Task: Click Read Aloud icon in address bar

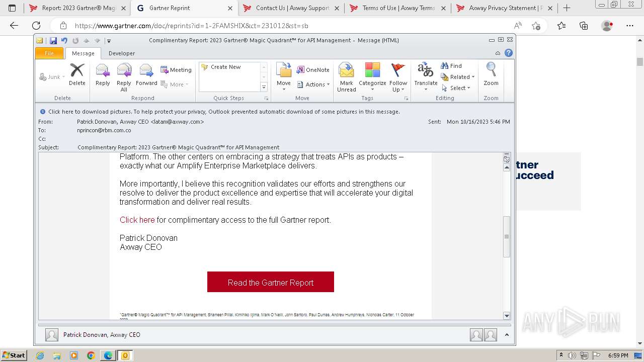Action: coord(518,26)
